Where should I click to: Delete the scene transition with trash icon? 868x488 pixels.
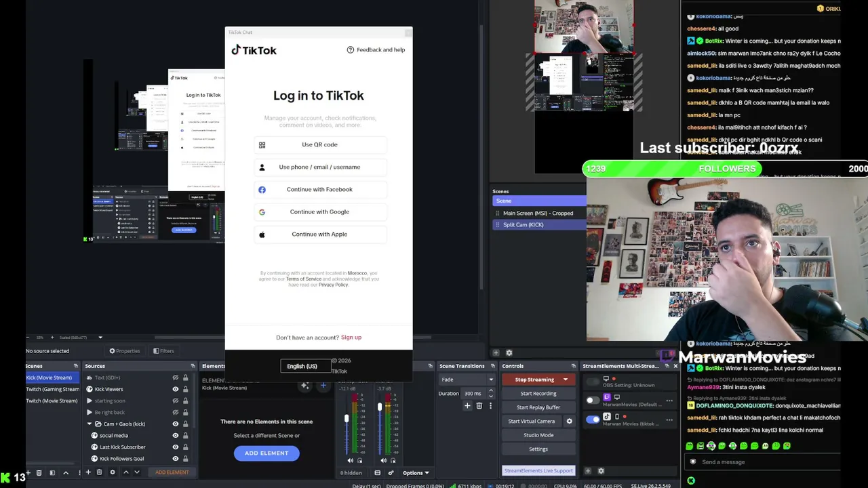(x=479, y=406)
